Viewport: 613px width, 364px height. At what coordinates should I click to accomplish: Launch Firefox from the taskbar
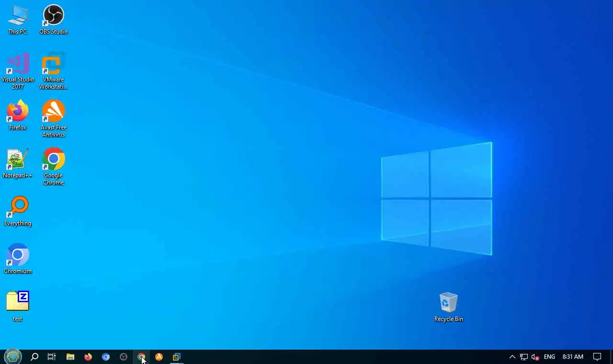point(88,357)
